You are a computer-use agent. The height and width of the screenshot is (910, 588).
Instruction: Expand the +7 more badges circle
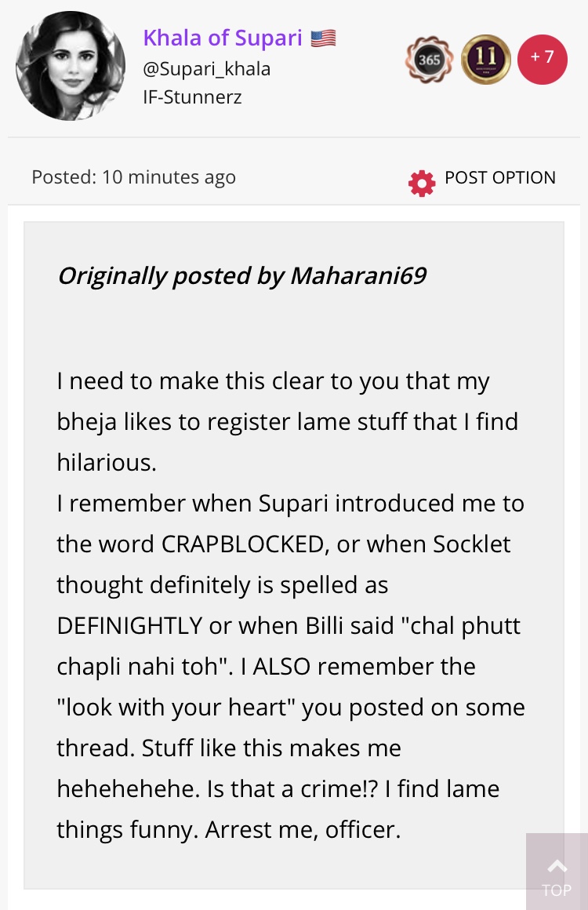coord(543,59)
